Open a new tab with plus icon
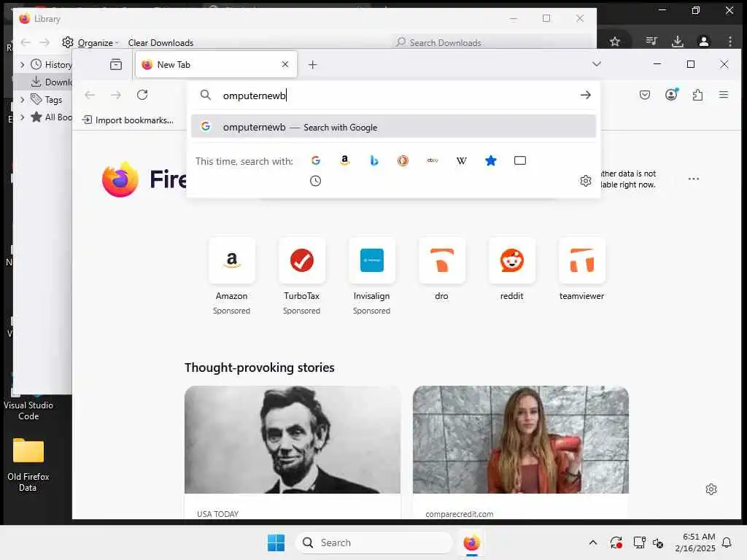 (312, 64)
